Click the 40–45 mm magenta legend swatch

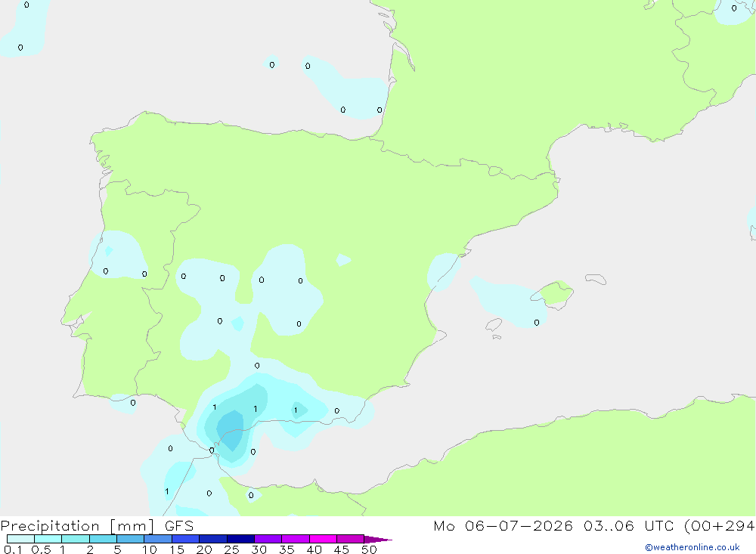(x=323, y=539)
